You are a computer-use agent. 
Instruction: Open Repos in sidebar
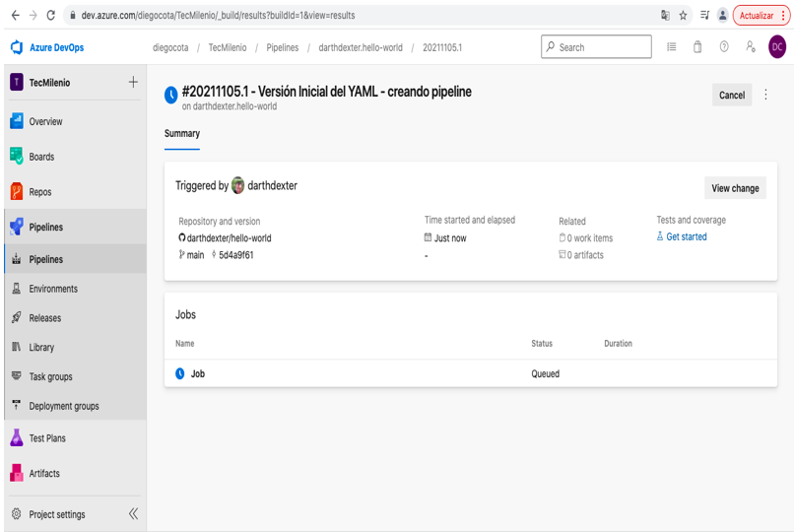pyautogui.click(x=75, y=192)
